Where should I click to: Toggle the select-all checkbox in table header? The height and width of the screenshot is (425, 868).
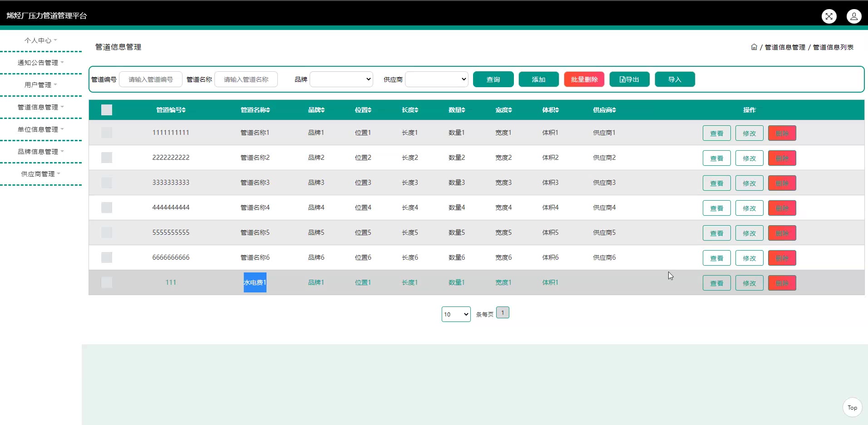click(x=107, y=110)
